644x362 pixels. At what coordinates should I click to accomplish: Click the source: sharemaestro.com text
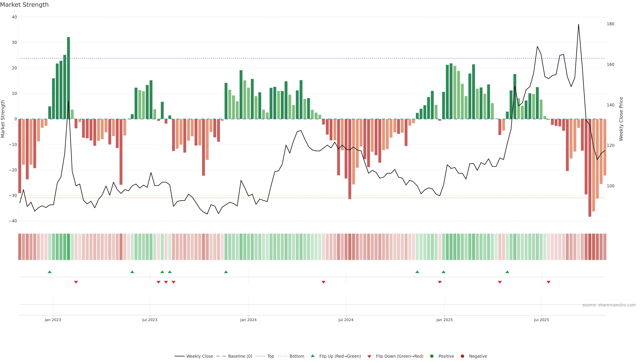(609, 305)
